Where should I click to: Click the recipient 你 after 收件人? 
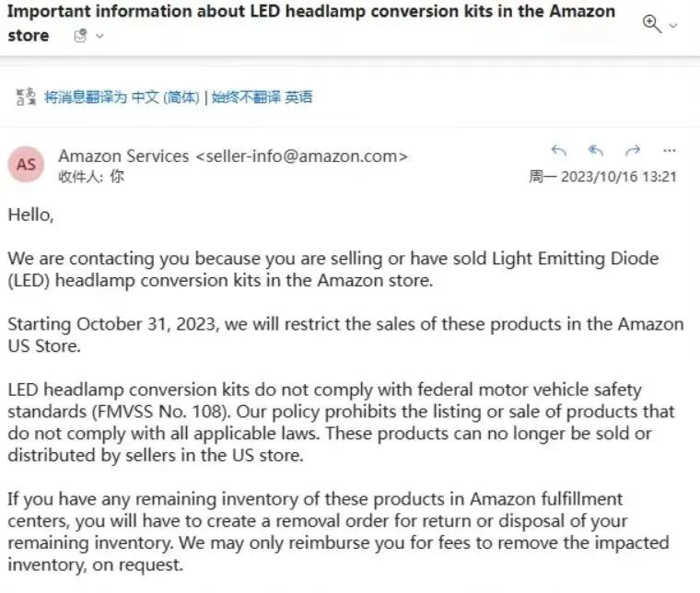click(x=117, y=176)
